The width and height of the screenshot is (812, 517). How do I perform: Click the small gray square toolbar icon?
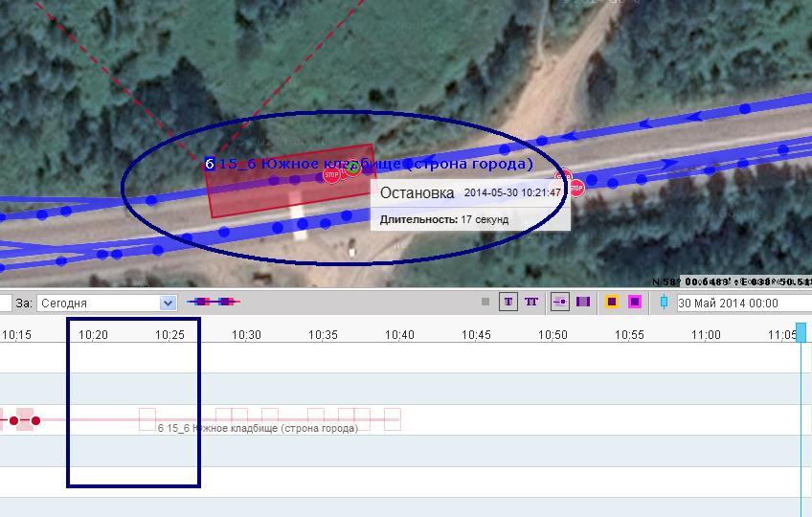(485, 303)
